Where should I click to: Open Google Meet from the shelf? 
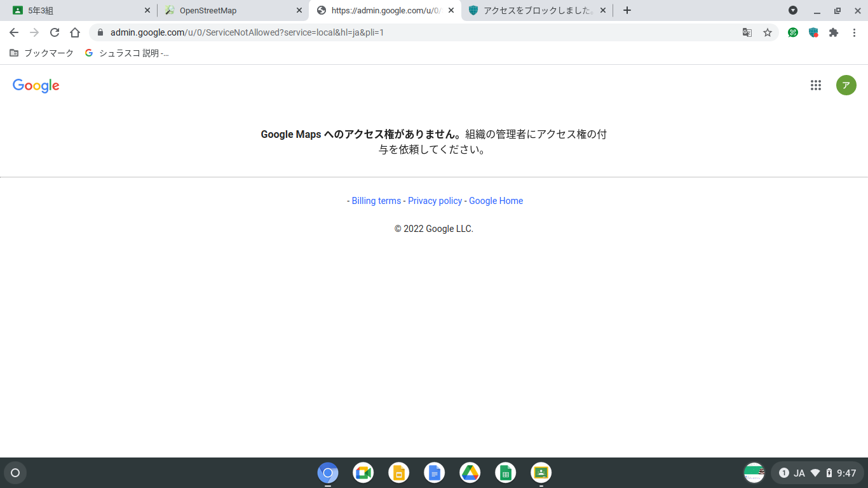(363, 473)
